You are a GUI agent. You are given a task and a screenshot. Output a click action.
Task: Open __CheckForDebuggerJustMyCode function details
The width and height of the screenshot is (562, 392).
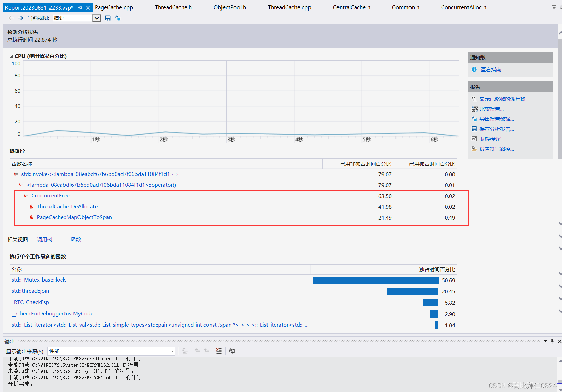click(x=53, y=314)
